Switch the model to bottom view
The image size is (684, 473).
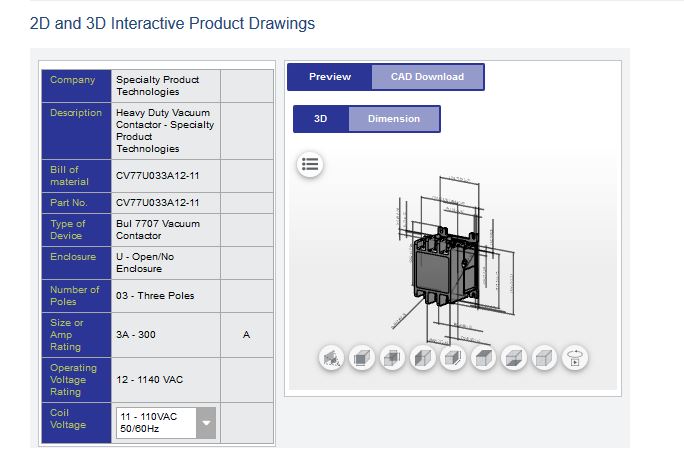point(514,359)
